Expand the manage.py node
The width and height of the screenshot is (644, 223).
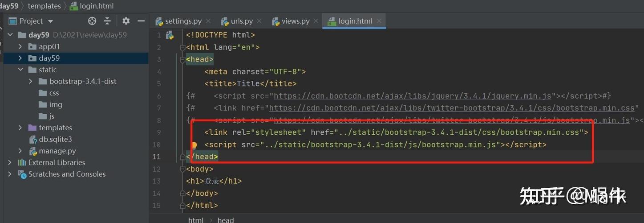20,151
